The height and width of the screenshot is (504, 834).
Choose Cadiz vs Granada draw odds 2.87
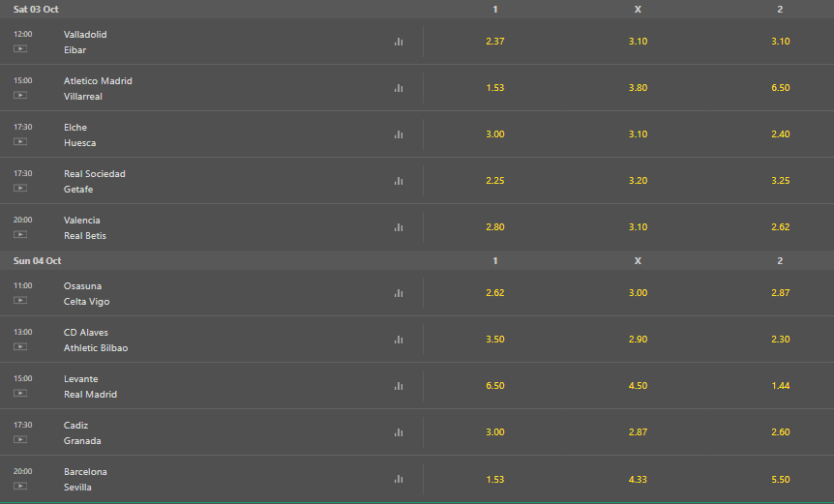click(638, 432)
